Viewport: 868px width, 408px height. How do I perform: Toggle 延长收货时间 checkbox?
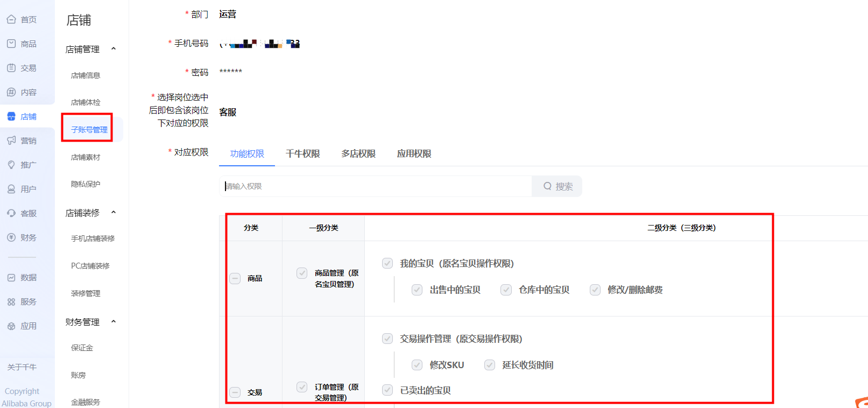pos(490,365)
